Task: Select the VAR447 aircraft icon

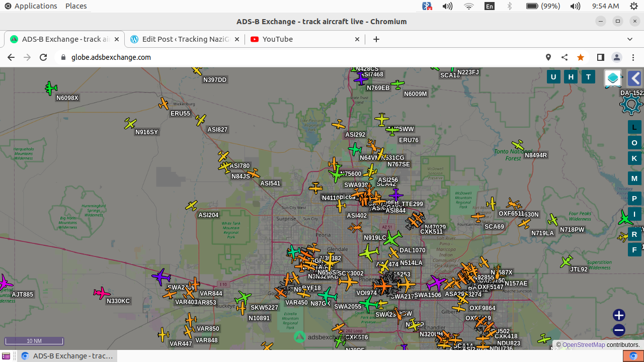Action: [164, 334]
